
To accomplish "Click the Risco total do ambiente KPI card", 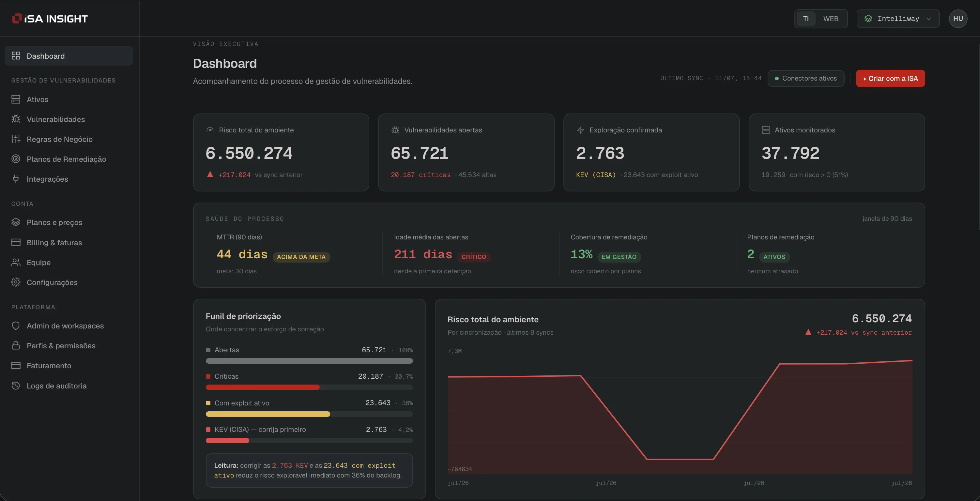I will 281,153.
